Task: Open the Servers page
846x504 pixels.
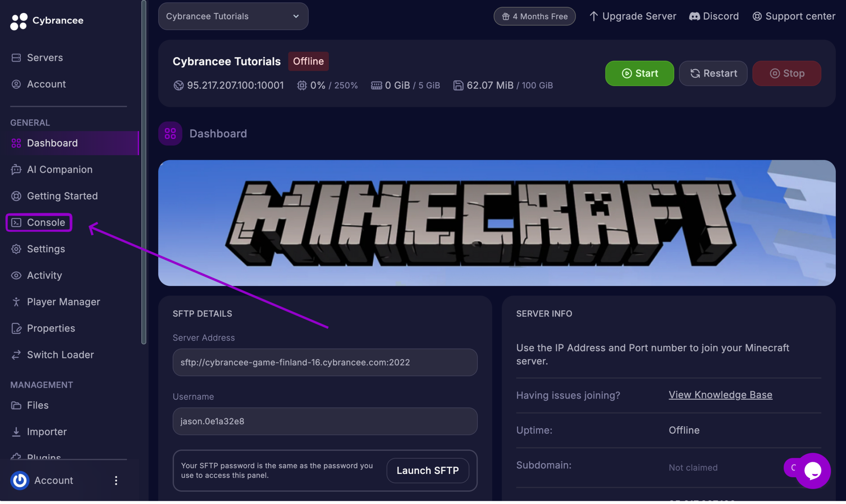Action: (x=45, y=58)
